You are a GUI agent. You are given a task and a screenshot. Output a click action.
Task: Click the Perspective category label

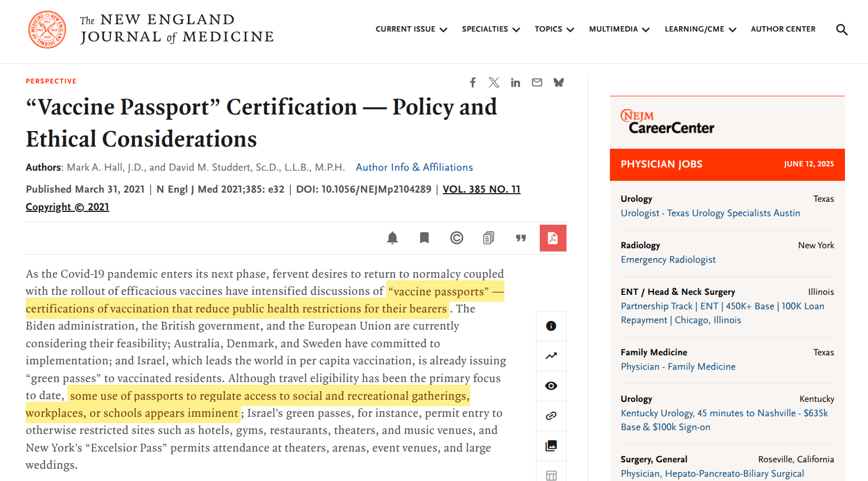[51, 81]
